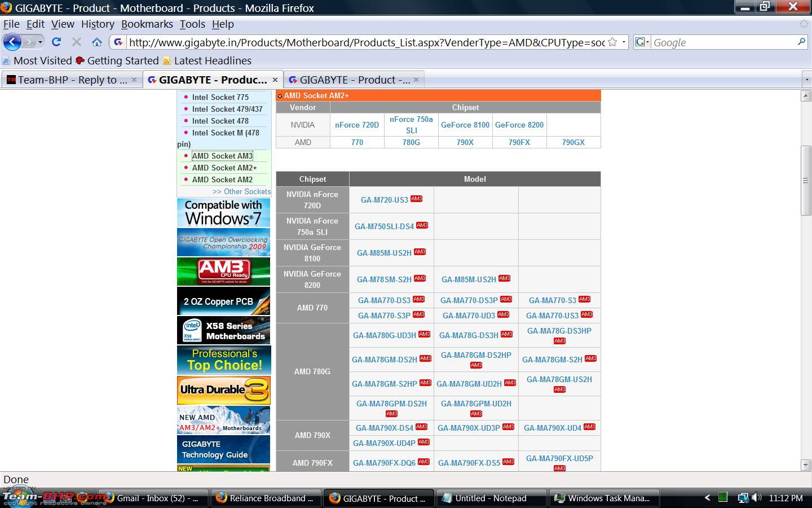The image size is (812, 508).
Task: Go to the Home page icon
Action: 97,42
